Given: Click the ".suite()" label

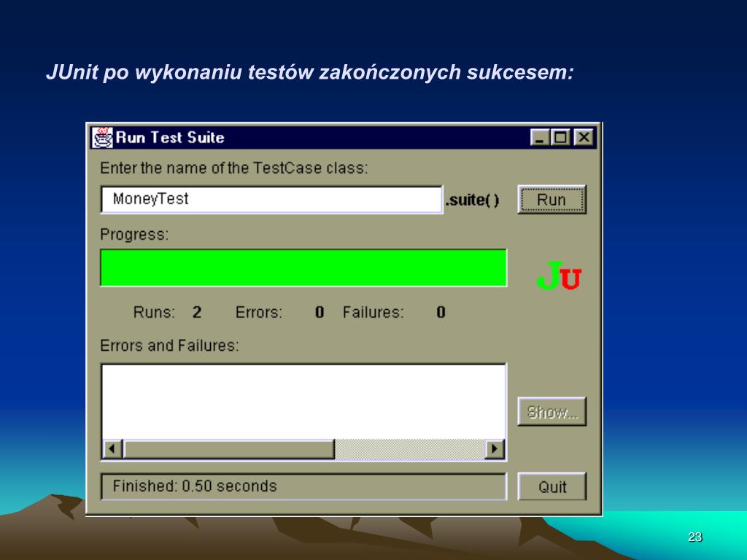Looking at the screenshot, I should (x=472, y=200).
